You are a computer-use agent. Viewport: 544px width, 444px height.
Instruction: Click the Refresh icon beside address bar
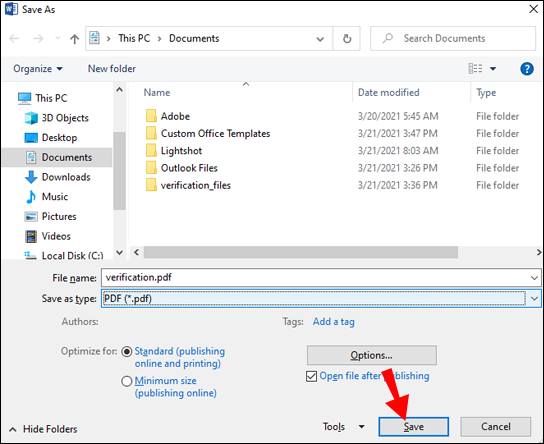click(347, 39)
